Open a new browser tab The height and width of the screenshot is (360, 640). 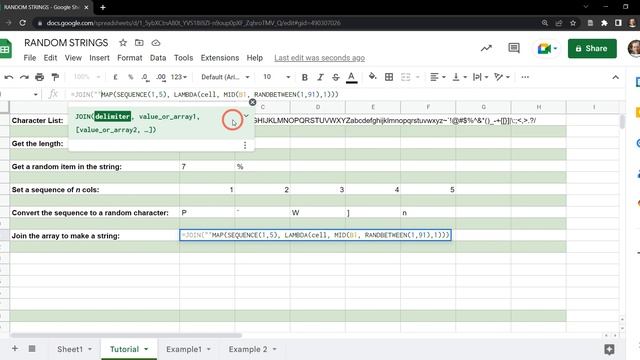pos(103,7)
